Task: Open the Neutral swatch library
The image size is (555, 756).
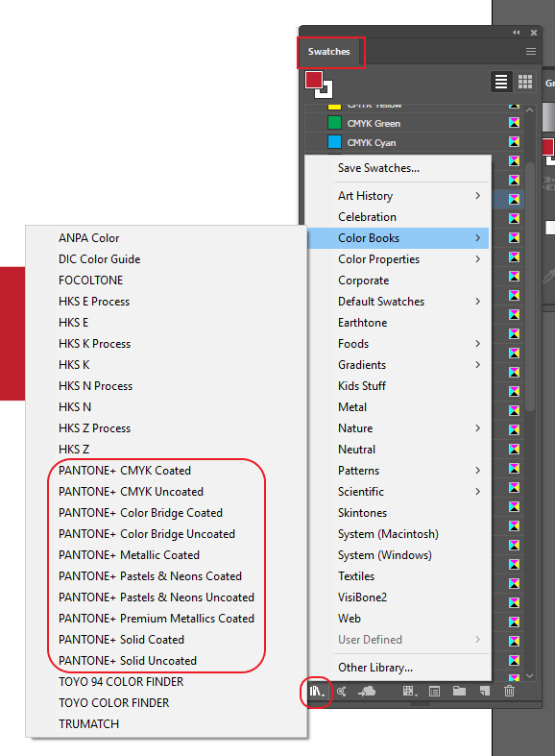Action: (398, 450)
